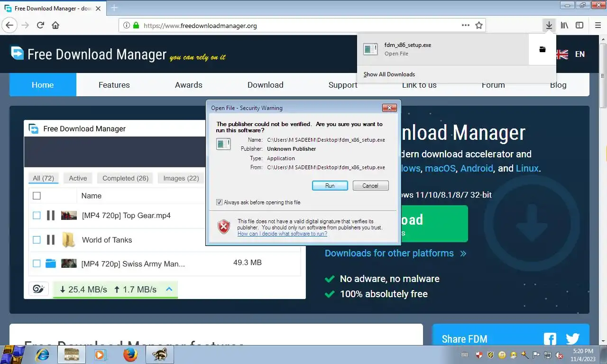The image size is (607, 364).
Task: Pause the Top Gear.mp4 download
Action: tap(51, 216)
